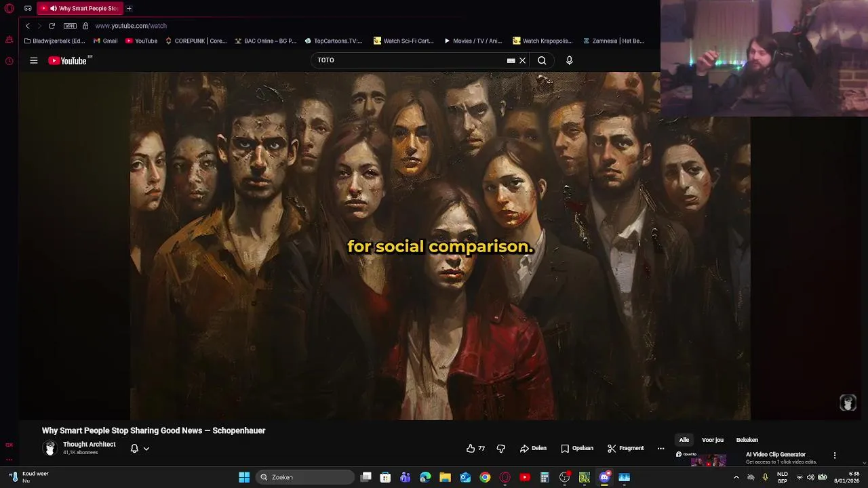Viewport: 868px width, 488px height.
Task: Open AI Video Clip Generator ad thumbnail
Action: pos(708,460)
